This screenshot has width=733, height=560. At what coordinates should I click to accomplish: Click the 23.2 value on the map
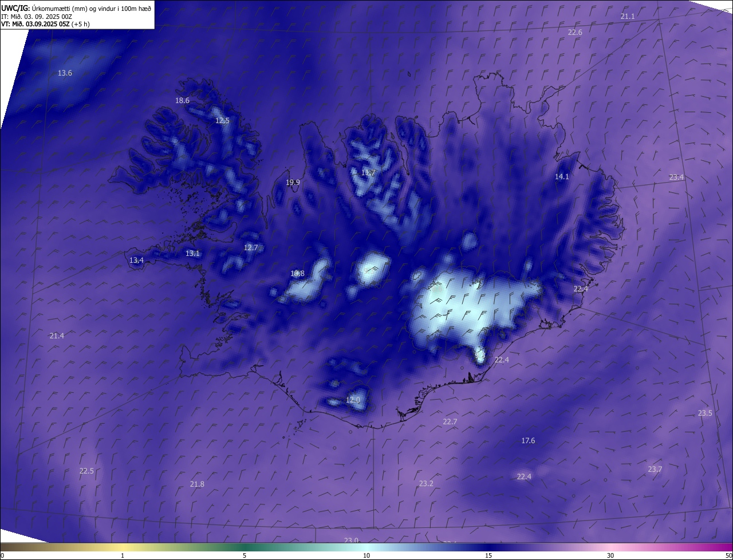[426, 483]
